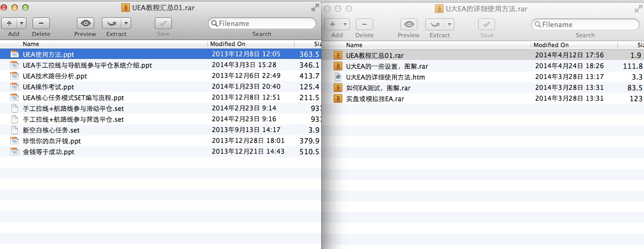Sort by Modified On in U大EA的详细使用方法.rar window
This screenshot has height=249, width=644.
tap(551, 45)
